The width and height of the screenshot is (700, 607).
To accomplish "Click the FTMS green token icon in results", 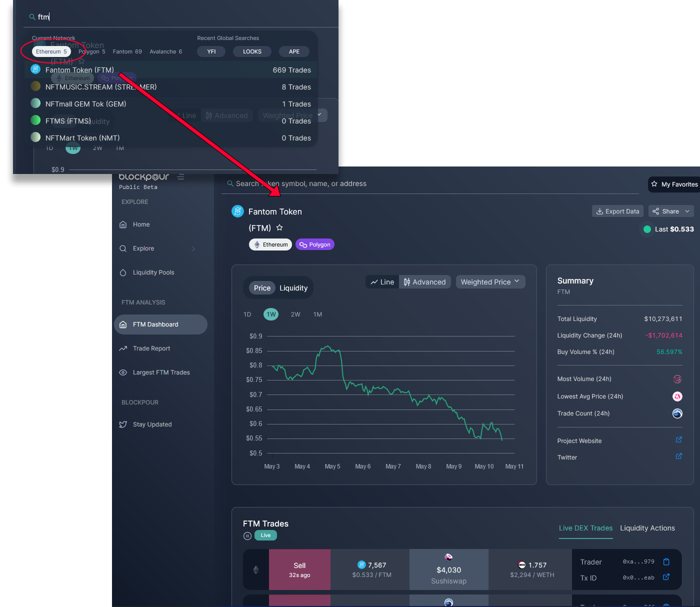I will tap(35, 120).
